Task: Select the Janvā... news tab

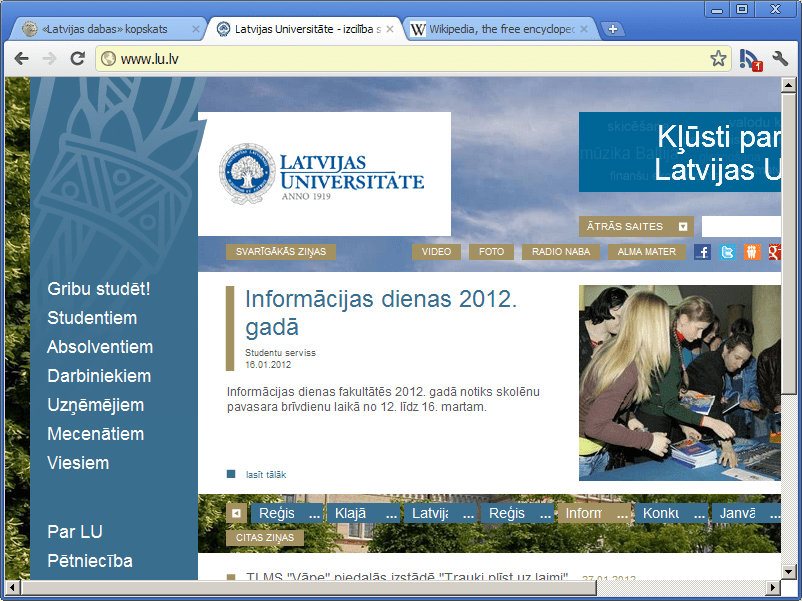Action: [x=747, y=513]
